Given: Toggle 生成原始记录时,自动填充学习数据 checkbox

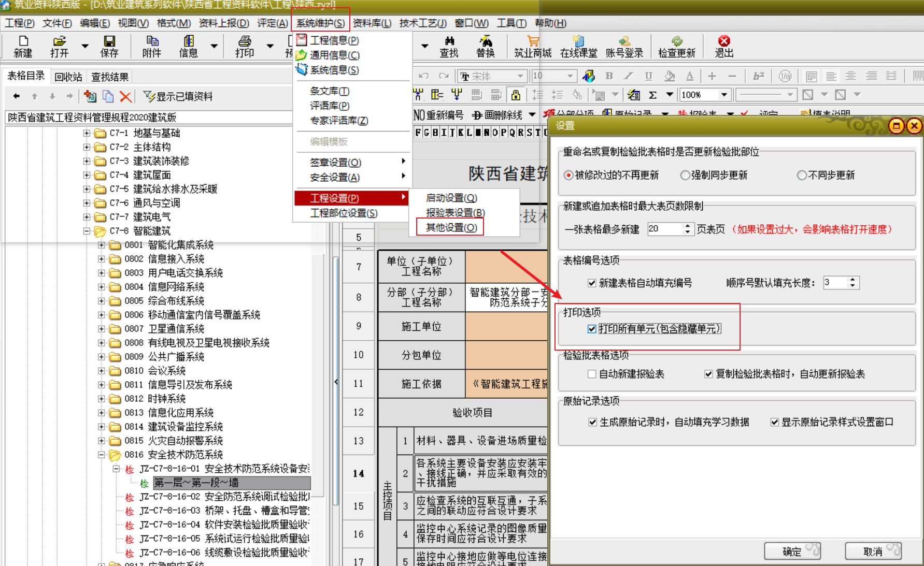Looking at the screenshot, I should click(x=593, y=422).
